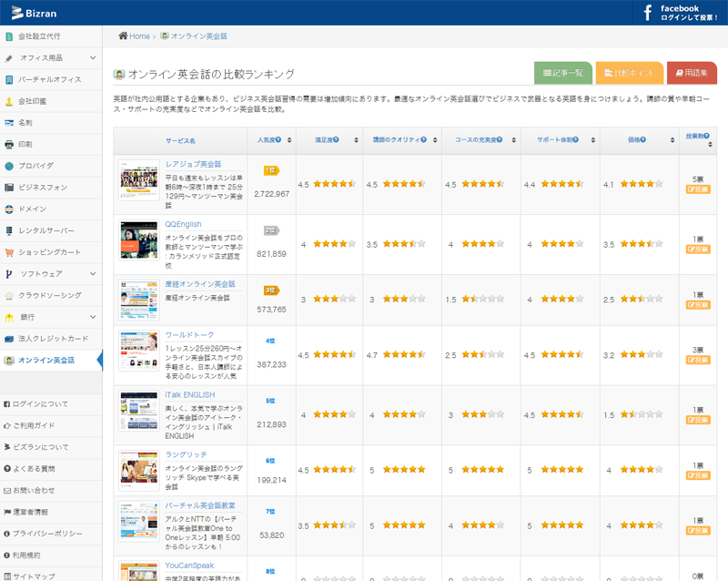Click the ソフトウェア sidebar icon
Screen dimensions: 728x581
tap(9, 274)
